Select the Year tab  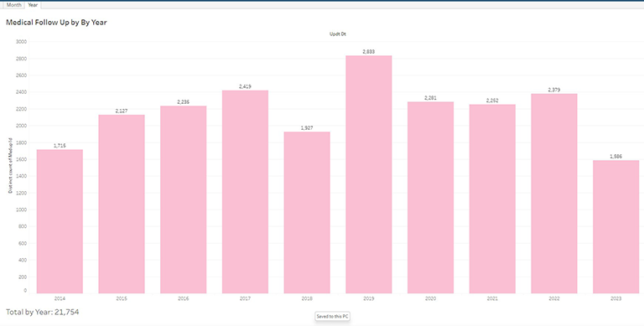tap(33, 5)
